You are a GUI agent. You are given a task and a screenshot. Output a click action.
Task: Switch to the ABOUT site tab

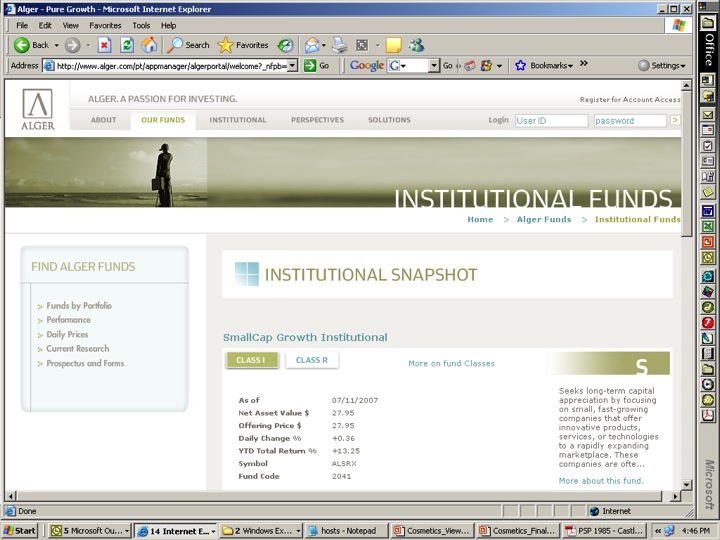103,120
